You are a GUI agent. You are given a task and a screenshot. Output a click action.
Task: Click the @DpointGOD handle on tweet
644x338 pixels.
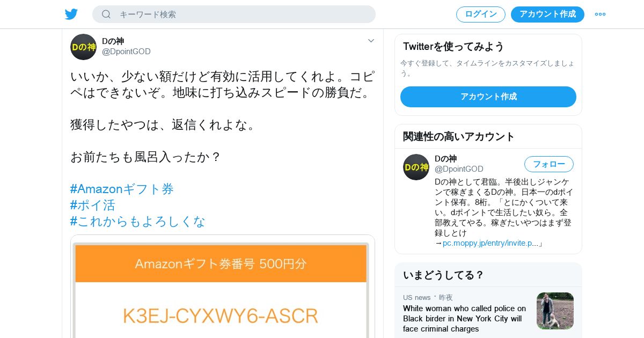(x=126, y=52)
